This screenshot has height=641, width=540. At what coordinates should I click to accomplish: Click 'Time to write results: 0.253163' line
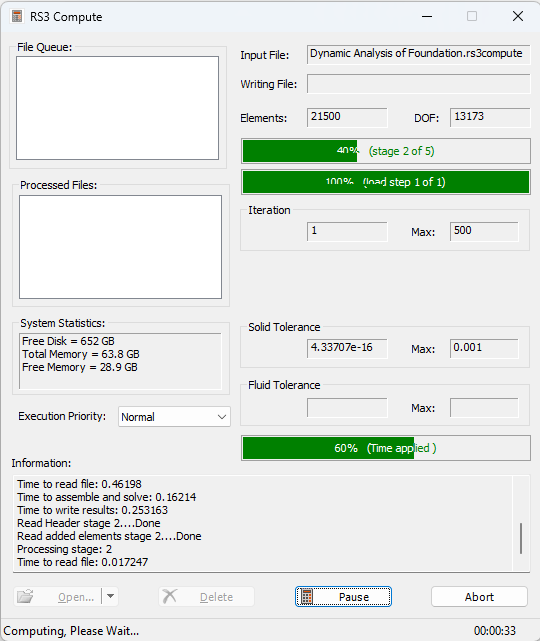(92, 510)
